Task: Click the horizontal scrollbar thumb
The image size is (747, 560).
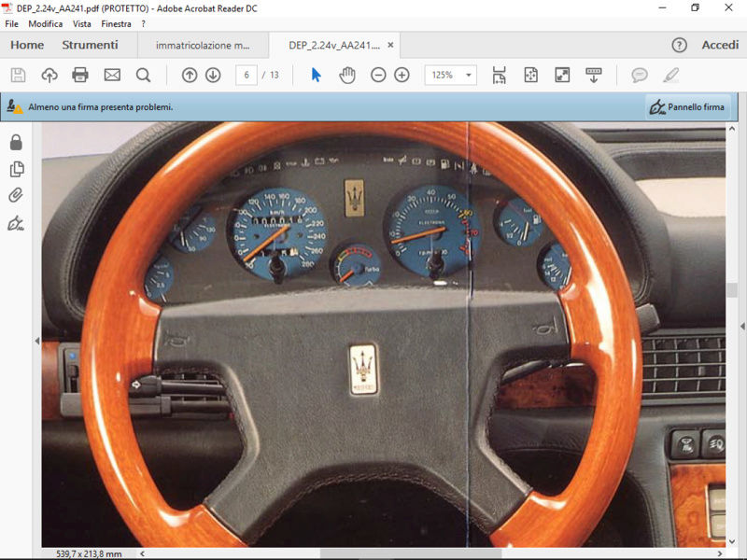Action: pos(411,553)
